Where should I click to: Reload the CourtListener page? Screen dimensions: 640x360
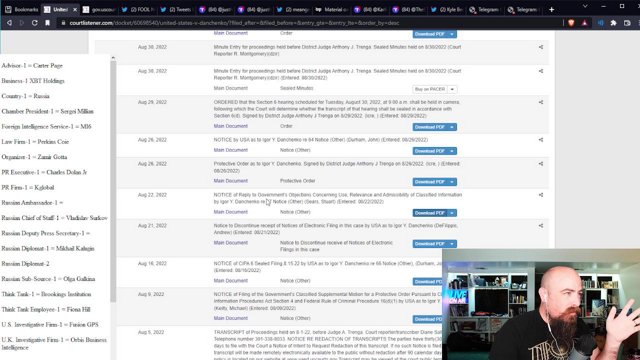click(x=35, y=23)
